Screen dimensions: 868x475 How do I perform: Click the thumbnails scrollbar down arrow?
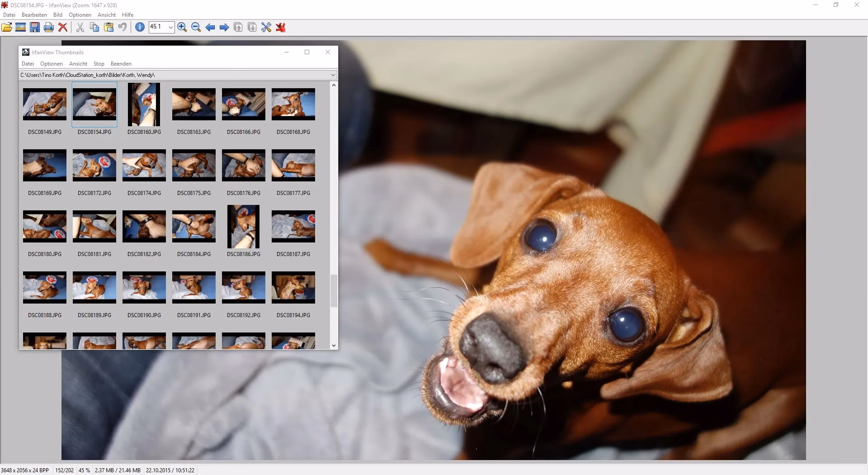334,346
